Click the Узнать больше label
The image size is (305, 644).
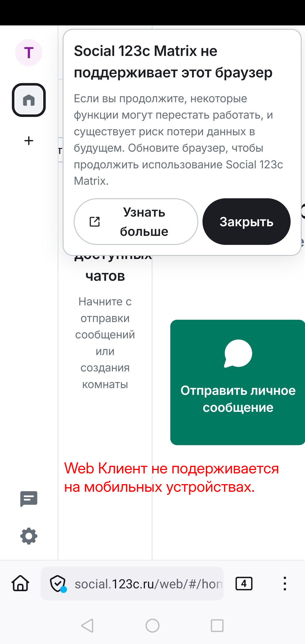tap(144, 222)
